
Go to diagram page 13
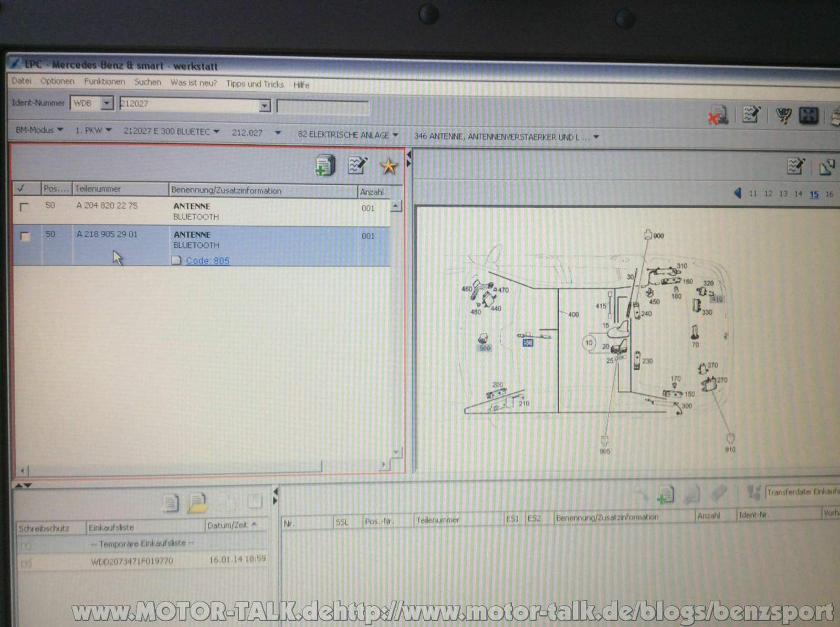(783, 194)
